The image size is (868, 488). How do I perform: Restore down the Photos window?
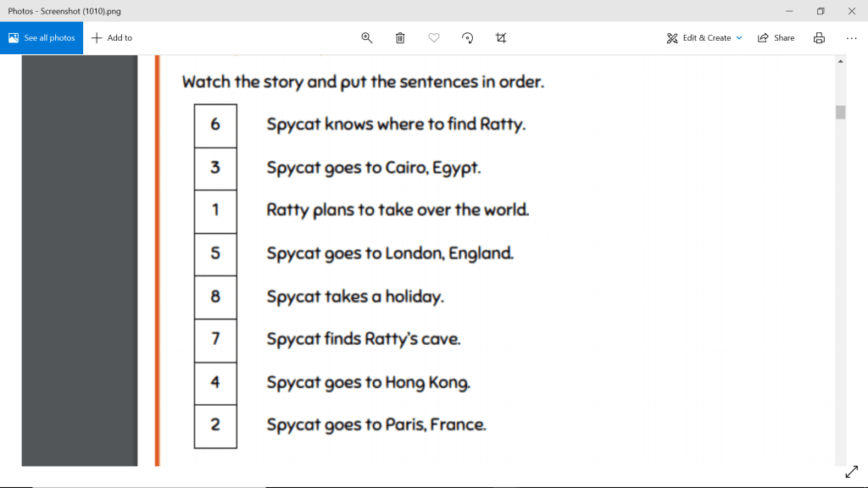click(x=820, y=11)
